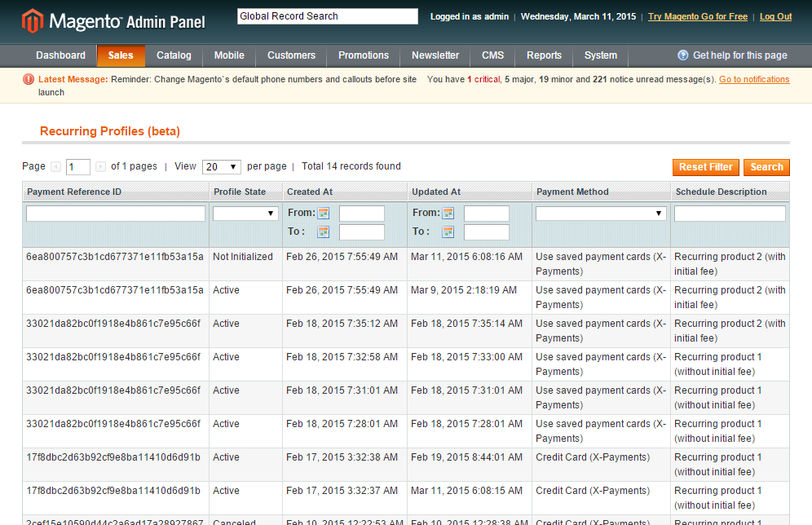Click the page number input field
This screenshot has height=525, width=812.
pyautogui.click(x=78, y=167)
